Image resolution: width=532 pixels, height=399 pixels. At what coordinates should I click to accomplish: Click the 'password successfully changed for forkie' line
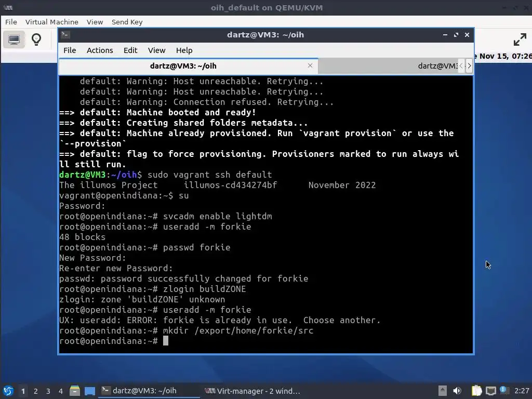(x=183, y=278)
